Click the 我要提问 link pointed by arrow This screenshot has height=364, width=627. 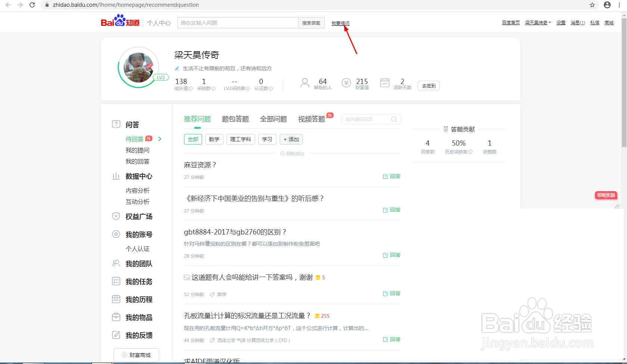tap(340, 23)
